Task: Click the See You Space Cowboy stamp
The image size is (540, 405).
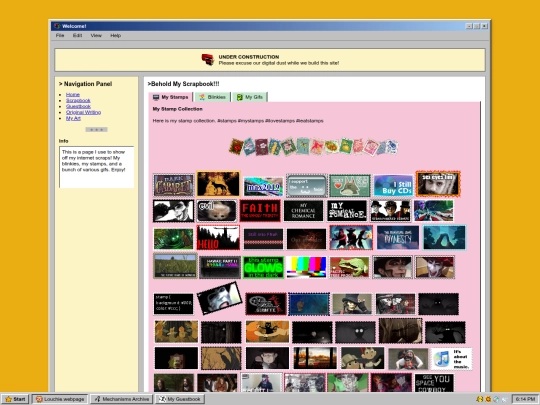Action: pyautogui.click(x=434, y=383)
